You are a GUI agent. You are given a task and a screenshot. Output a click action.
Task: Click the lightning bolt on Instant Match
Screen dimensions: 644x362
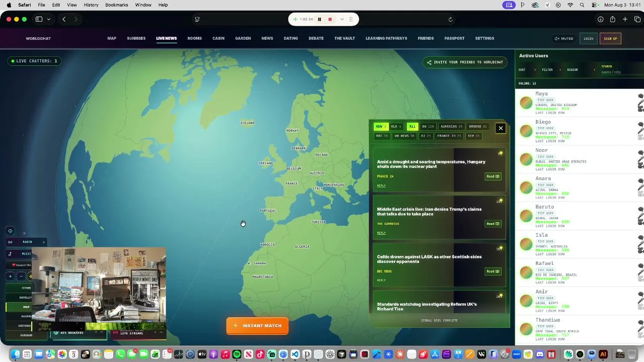pyautogui.click(x=235, y=326)
